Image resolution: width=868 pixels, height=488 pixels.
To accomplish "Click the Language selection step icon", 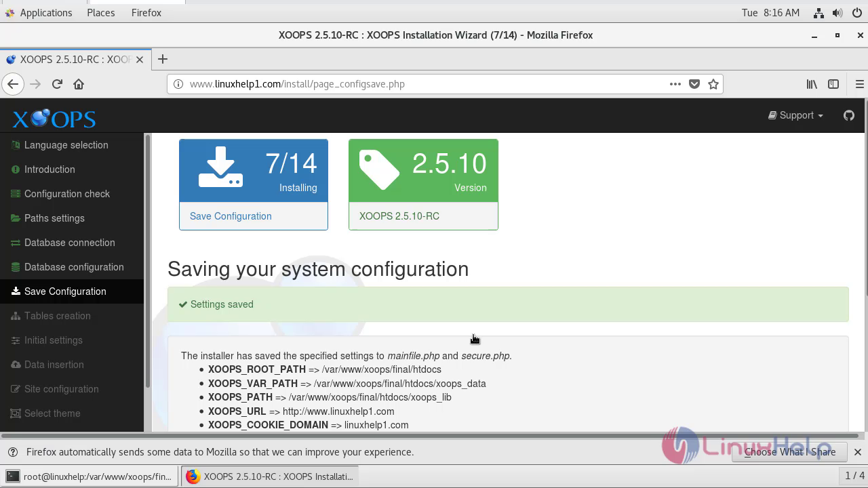I will click(16, 145).
